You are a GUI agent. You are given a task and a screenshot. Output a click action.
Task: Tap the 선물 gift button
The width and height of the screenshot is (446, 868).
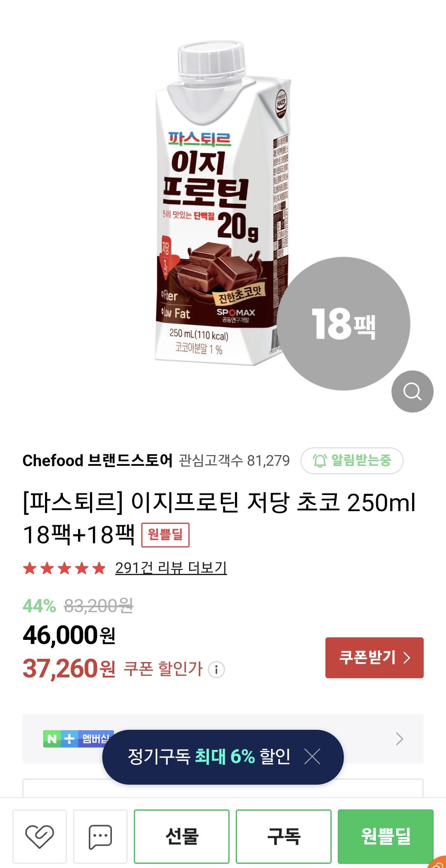click(182, 836)
